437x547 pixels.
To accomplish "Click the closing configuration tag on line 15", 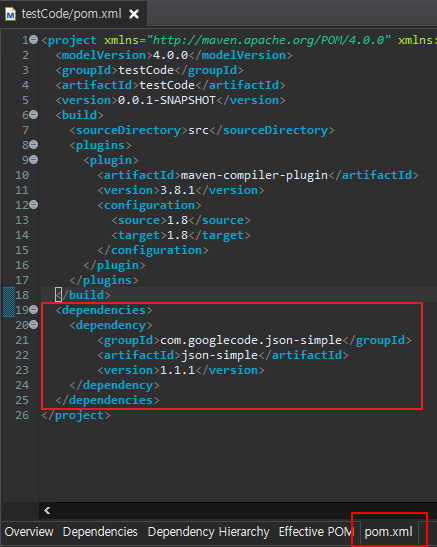I will click(x=153, y=250).
